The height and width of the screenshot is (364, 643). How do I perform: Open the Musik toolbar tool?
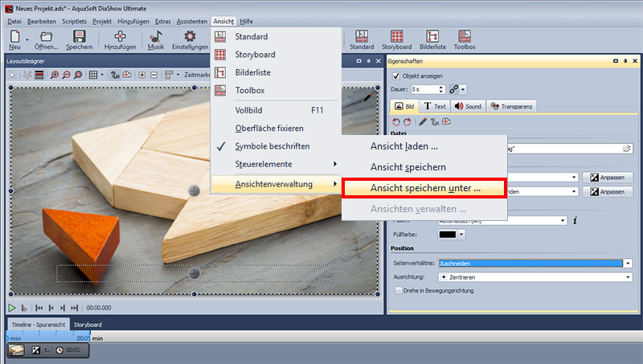[155, 37]
